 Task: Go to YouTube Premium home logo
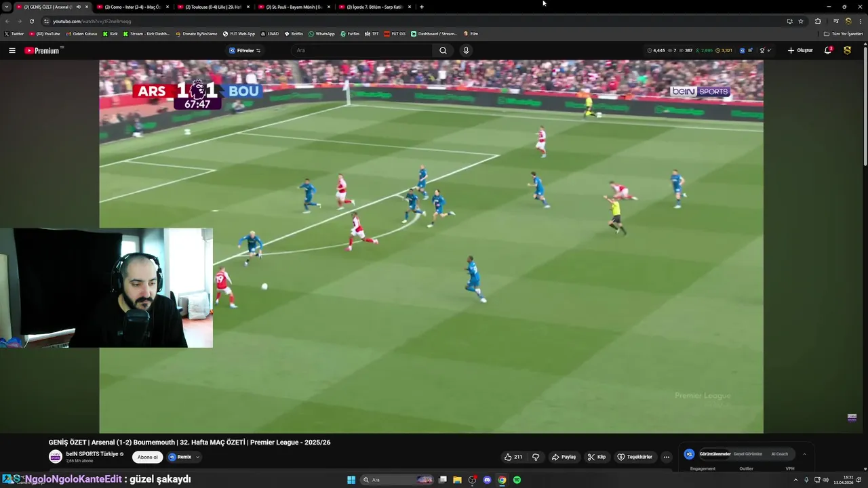(x=43, y=50)
